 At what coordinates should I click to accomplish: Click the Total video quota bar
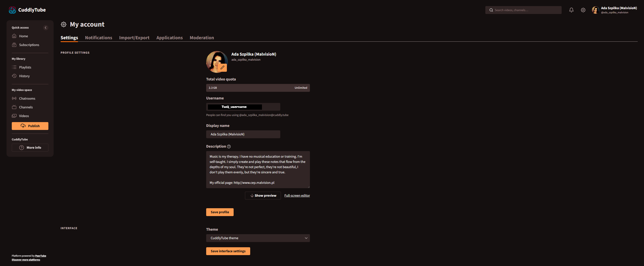coord(258,88)
